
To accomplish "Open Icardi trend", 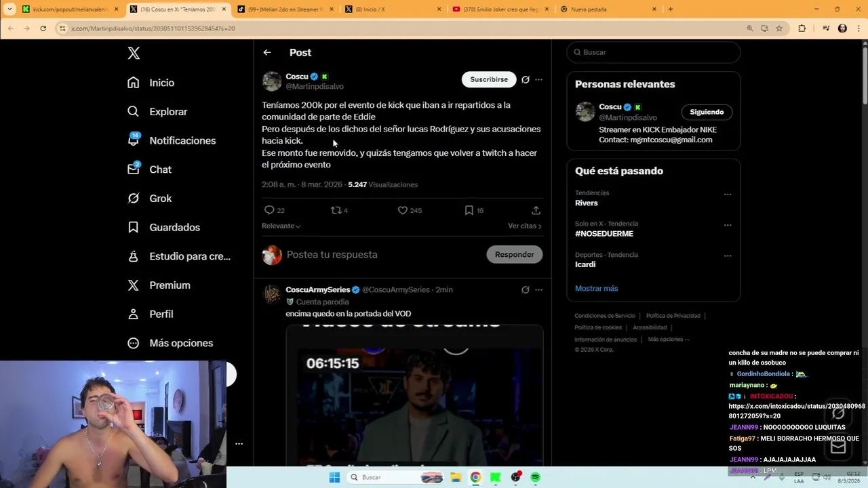I will click(585, 264).
